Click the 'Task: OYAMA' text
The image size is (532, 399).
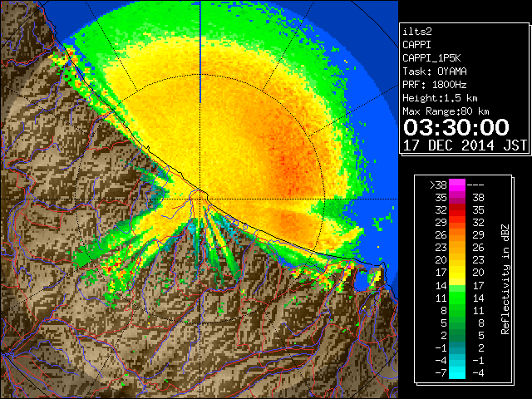point(435,71)
